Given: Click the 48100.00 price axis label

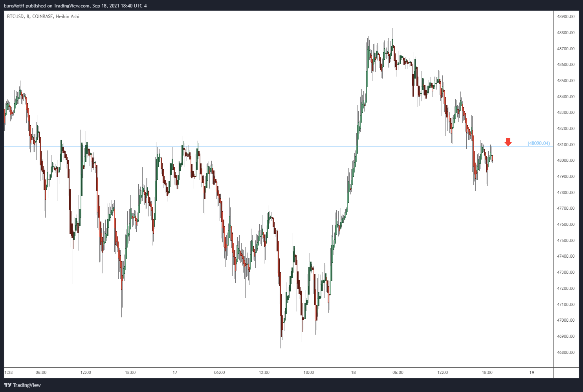Looking at the screenshot, I should pos(566,145).
